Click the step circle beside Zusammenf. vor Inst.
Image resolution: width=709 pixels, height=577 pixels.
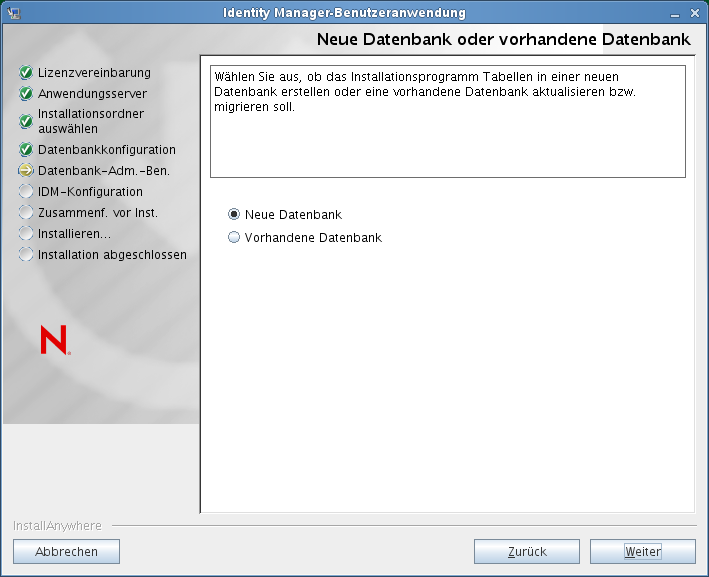pos(26,213)
